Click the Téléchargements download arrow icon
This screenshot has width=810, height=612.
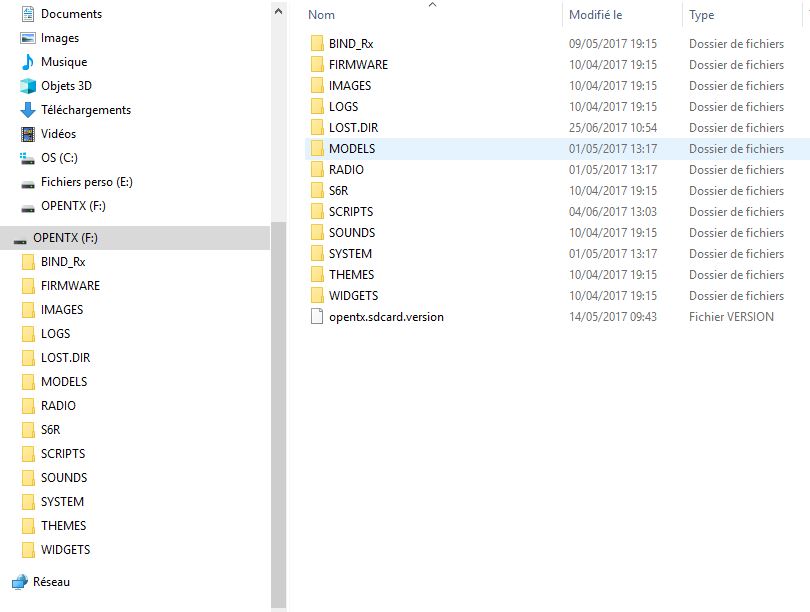click(x=28, y=109)
